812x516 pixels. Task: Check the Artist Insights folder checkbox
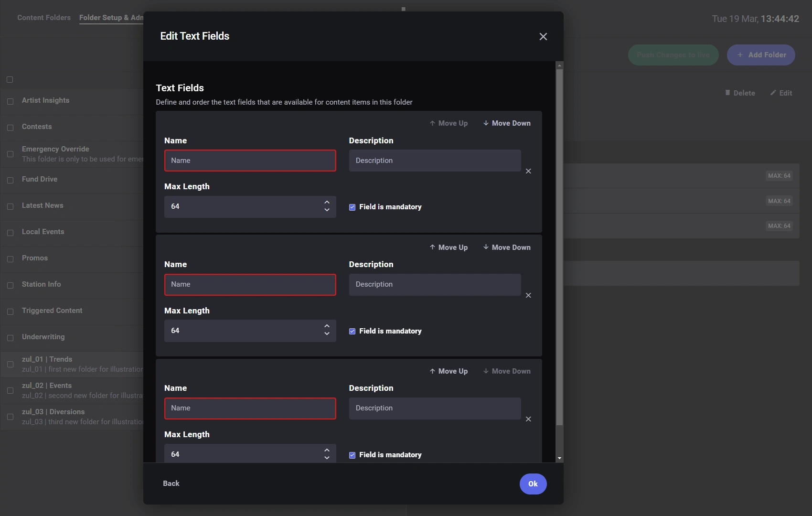[x=10, y=101]
